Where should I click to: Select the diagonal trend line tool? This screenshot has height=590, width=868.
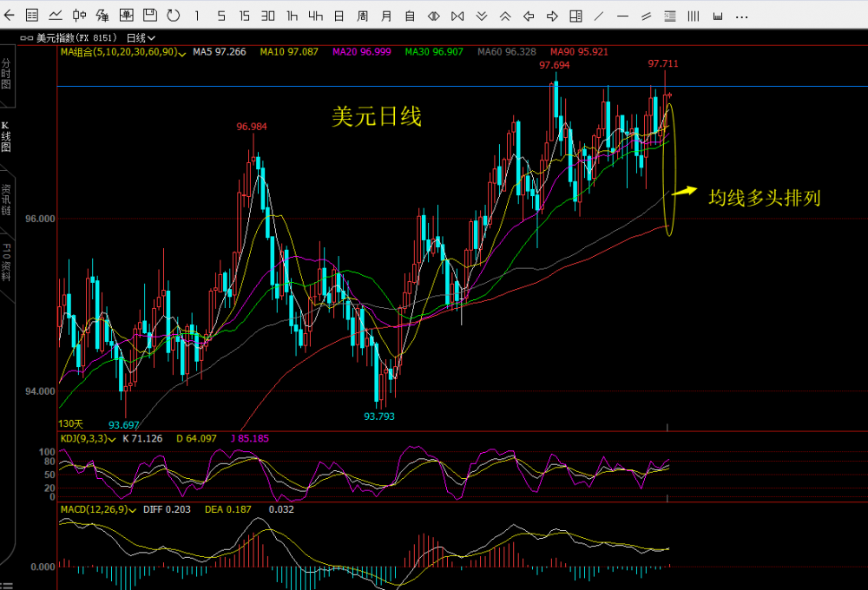point(599,16)
